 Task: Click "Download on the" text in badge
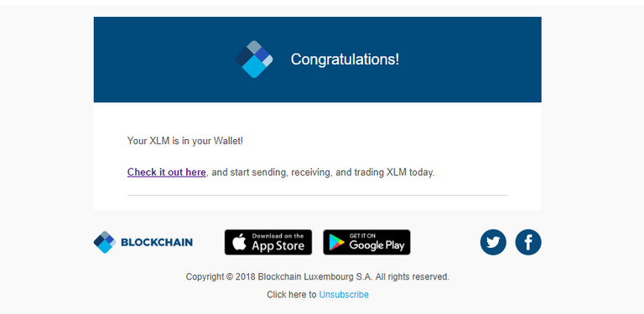coord(278,236)
